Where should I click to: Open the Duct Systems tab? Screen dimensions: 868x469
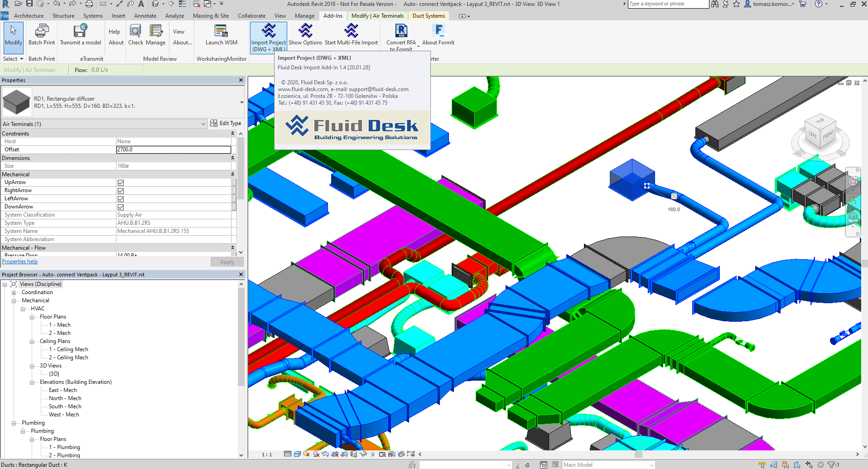click(429, 16)
